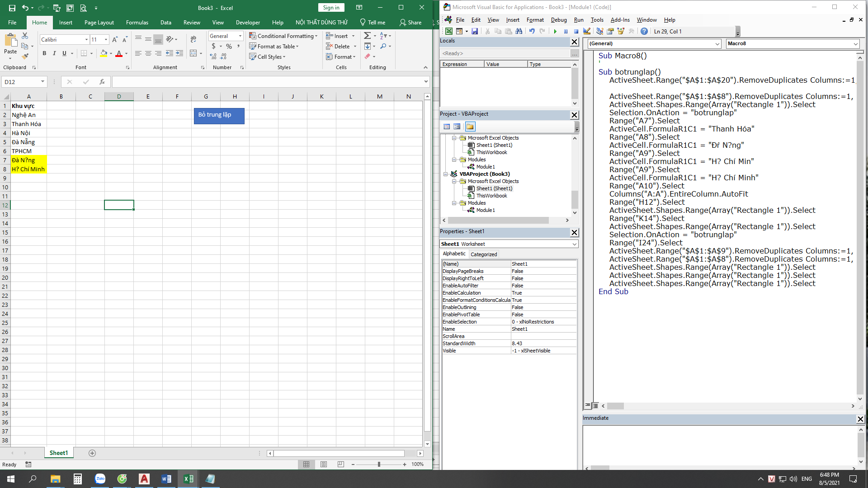Image resolution: width=868 pixels, height=488 pixels.
Task: Switch to Excel via VBA toolbar Excel icon
Action: coord(448,31)
